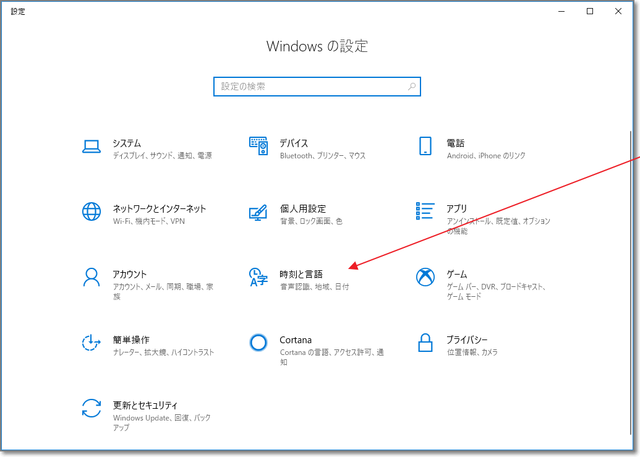Focus the 設定の検索 search field
640x457 pixels.
click(x=310, y=87)
